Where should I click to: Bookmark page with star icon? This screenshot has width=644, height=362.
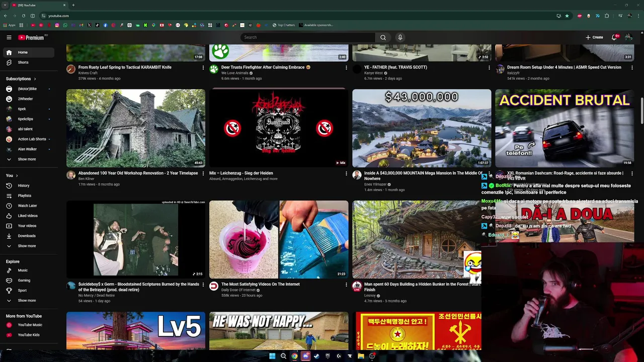pos(567,16)
